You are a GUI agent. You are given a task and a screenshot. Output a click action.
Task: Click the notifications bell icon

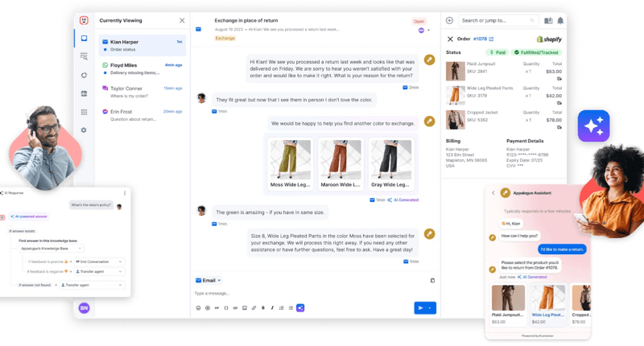pyautogui.click(x=559, y=21)
